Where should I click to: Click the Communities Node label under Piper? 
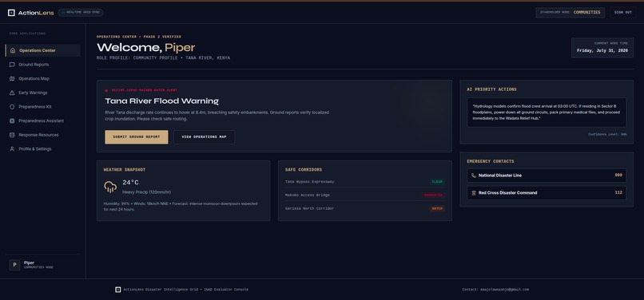[38, 267]
